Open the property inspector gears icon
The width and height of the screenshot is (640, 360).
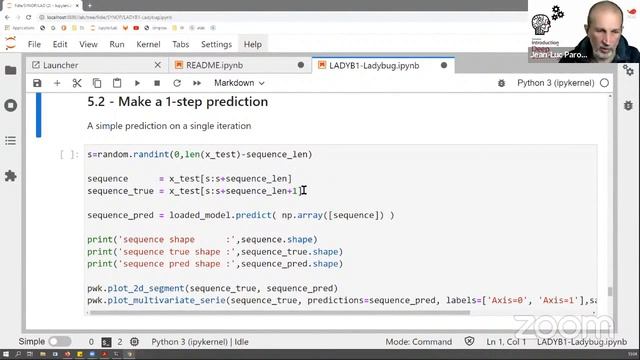pyautogui.click(x=628, y=71)
